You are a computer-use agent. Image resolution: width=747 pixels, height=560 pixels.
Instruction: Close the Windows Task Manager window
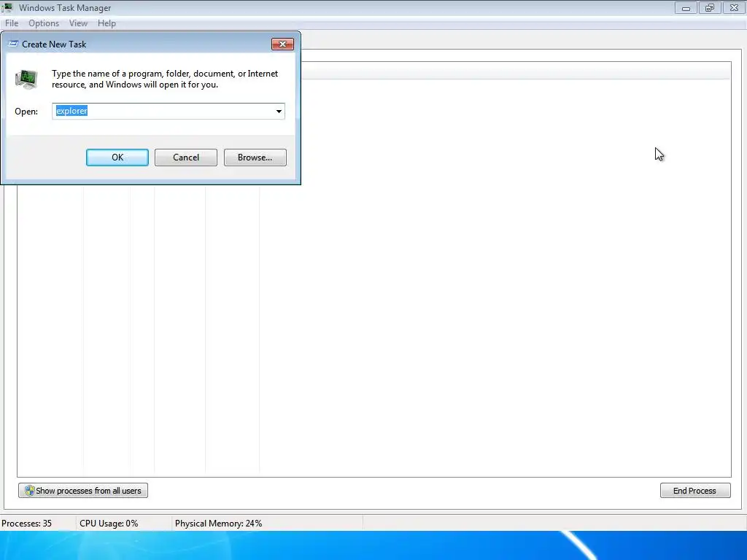(x=734, y=8)
